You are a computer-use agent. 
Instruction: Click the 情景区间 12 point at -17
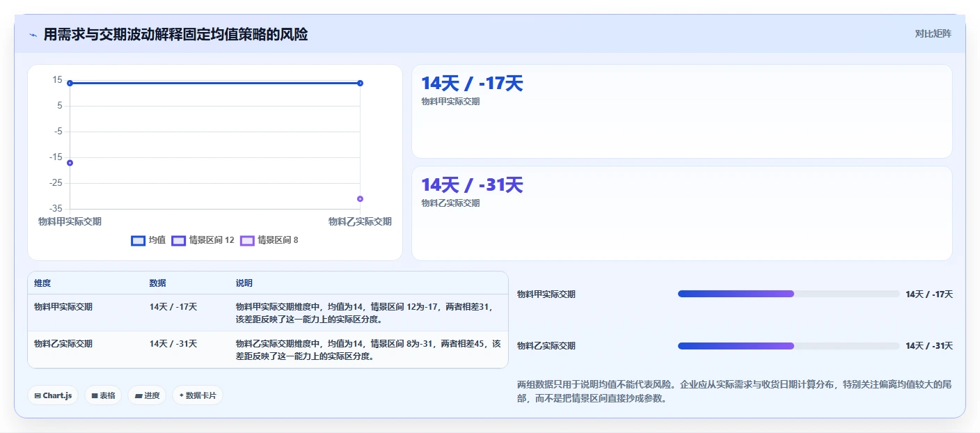(x=70, y=163)
